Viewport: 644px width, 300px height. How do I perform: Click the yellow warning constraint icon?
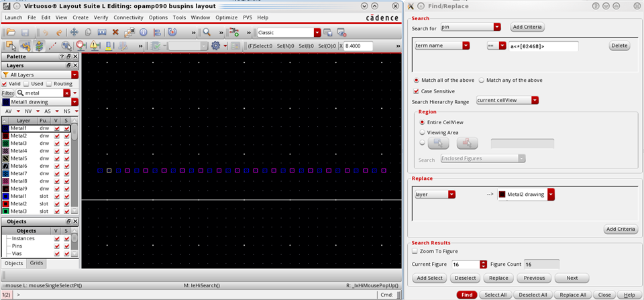[95, 46]
